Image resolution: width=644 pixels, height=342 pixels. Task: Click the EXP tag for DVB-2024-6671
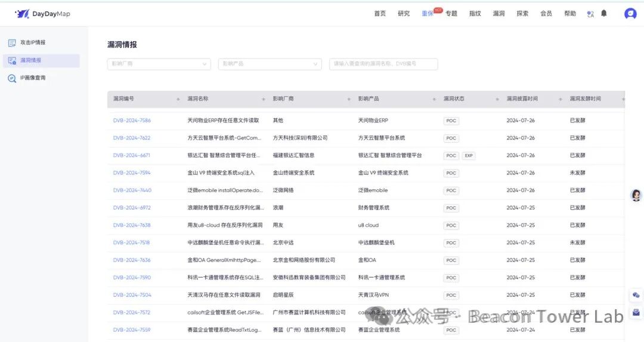coord(469,156)
